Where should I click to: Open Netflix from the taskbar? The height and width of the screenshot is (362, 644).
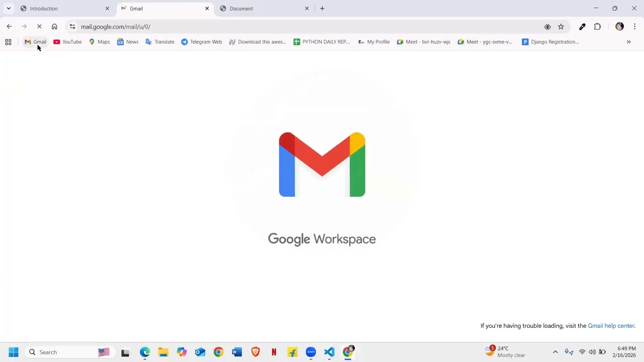pyautogui.click(x=274, y=352)
